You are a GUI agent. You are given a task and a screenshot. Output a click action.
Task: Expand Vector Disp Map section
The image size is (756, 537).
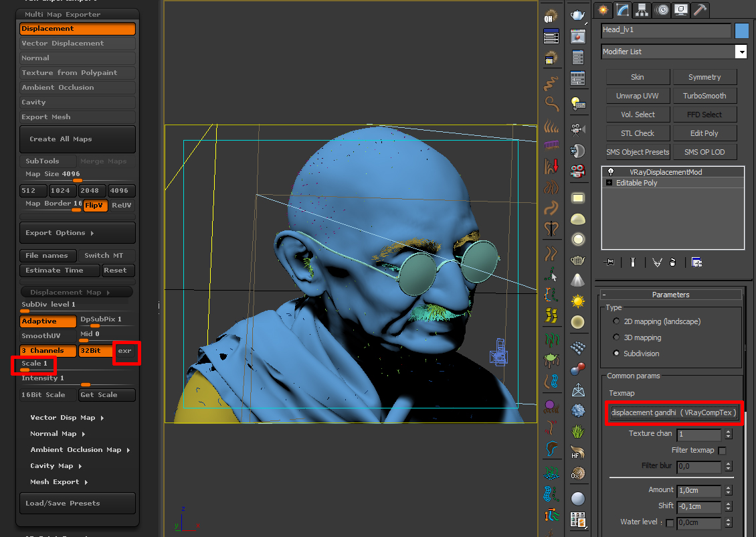[67, 418]
